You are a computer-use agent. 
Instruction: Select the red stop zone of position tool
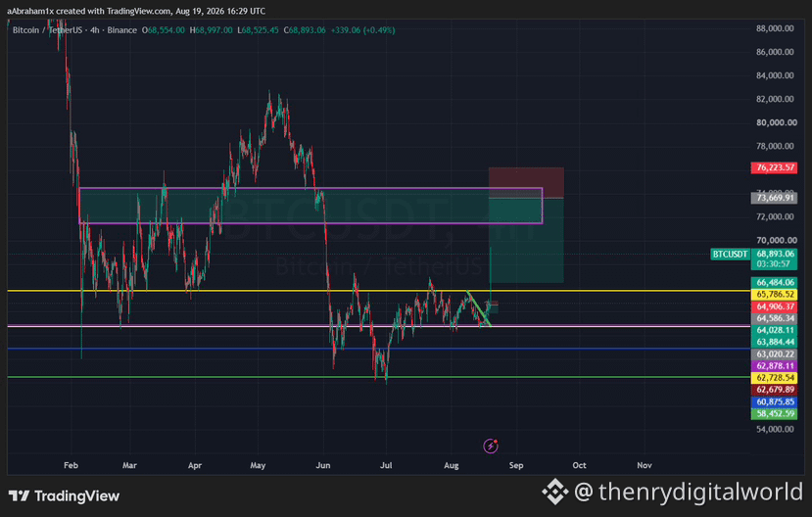pyautogui.click(x=526, y=183)
